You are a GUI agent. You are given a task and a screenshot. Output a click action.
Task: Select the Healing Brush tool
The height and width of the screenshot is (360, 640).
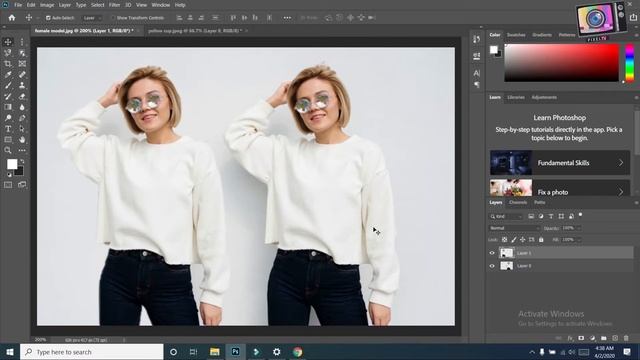pyautogui.click(x=22, y=75)
